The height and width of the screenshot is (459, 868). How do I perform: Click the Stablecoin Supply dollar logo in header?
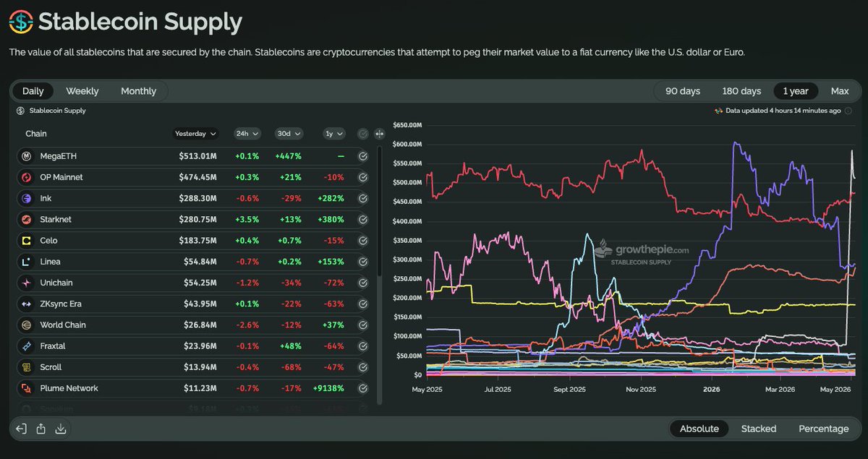(x=21, y=22)
